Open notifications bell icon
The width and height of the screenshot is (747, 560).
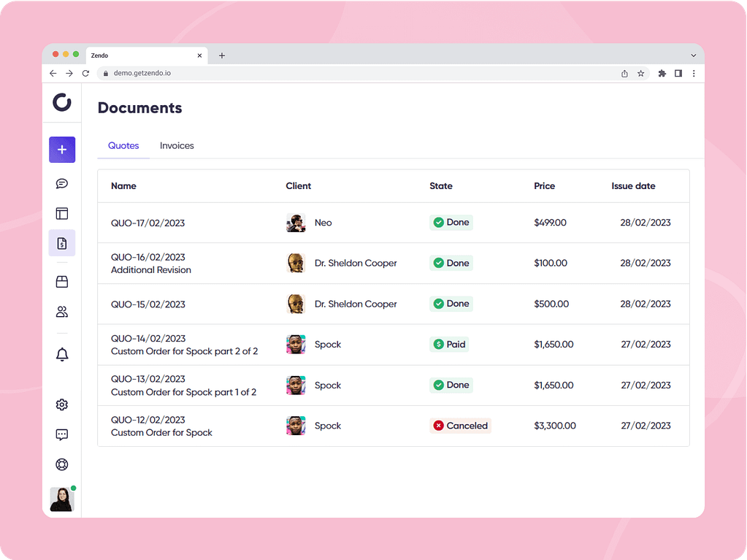[x=62, y=355]
